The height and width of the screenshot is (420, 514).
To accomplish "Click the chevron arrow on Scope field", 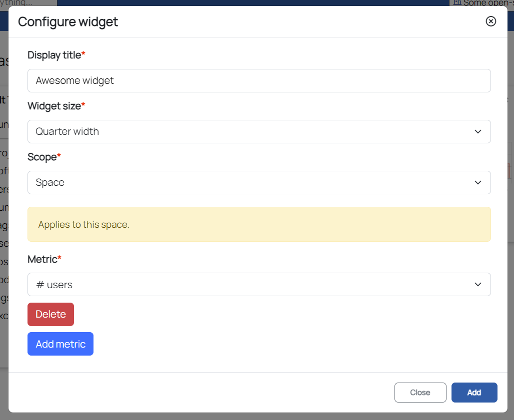I will coord(477,182).
